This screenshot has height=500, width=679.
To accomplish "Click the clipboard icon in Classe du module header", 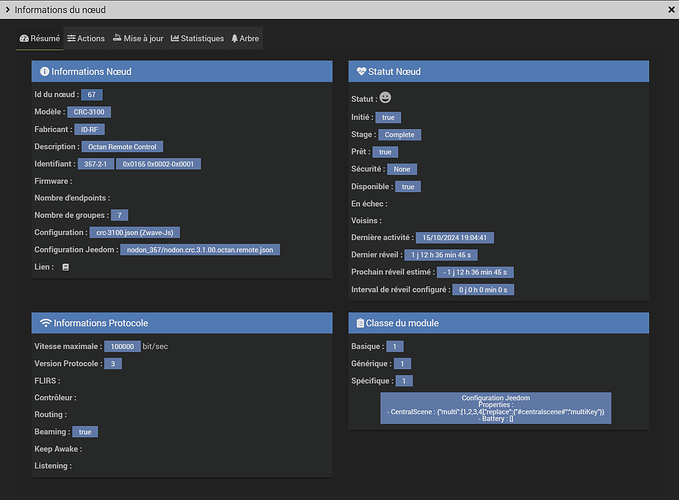I will pyautogui.click(x=360, y=323).
